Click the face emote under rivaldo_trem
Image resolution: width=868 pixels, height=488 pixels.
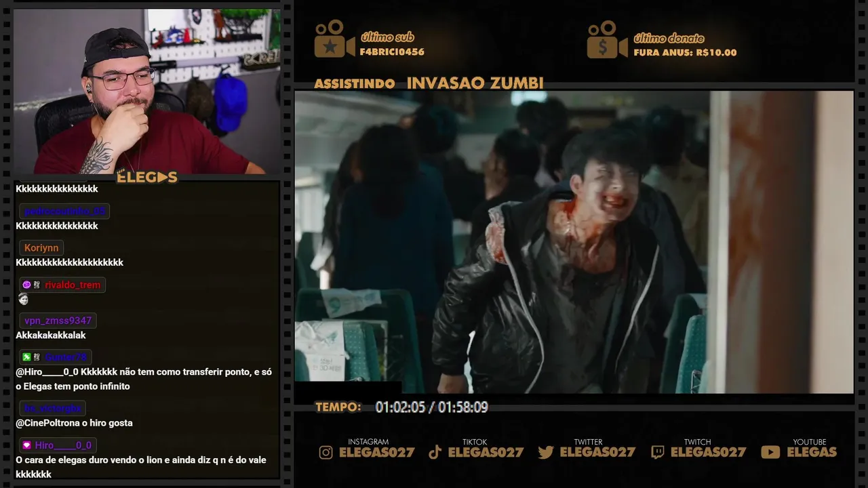[x=23, y=299]
